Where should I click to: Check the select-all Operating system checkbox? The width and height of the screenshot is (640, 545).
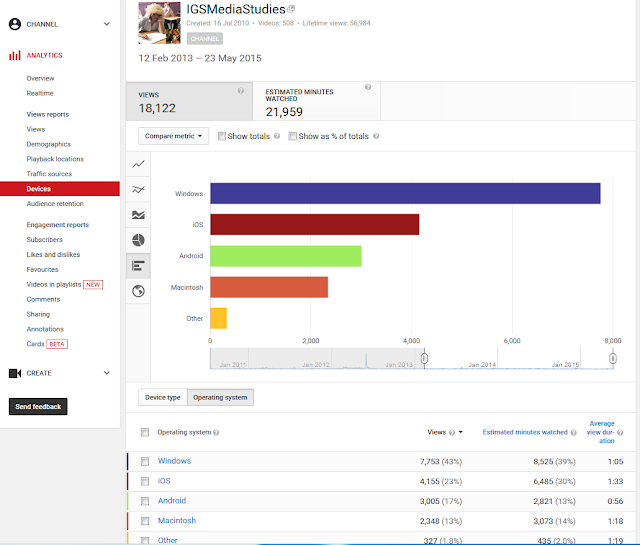pyautogui.click(x=145, y=432)
